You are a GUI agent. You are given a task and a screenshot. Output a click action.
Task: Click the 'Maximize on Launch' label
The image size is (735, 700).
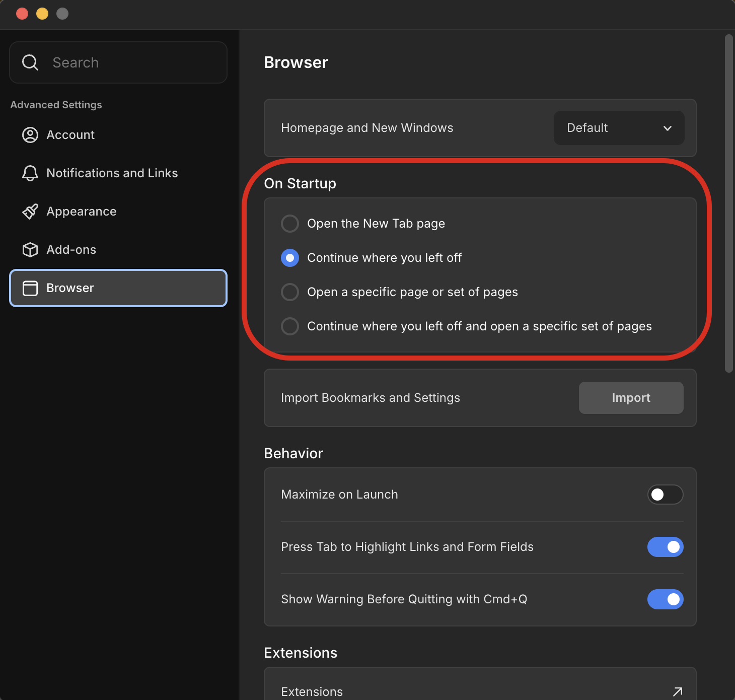[339, 495]
